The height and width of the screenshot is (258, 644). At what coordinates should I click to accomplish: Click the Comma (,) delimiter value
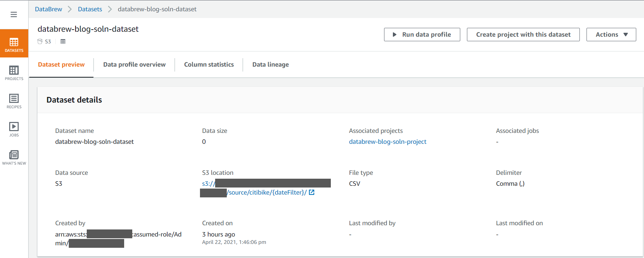[x=510, y=184]
